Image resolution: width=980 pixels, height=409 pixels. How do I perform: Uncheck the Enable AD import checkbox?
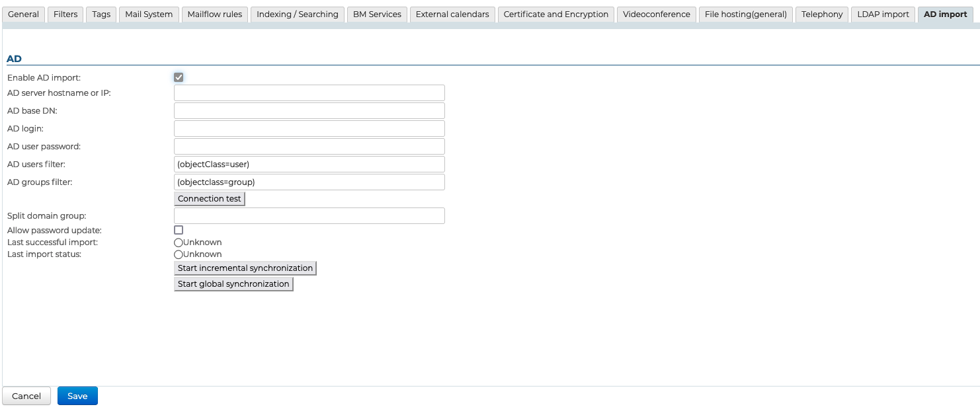[179, 77]
